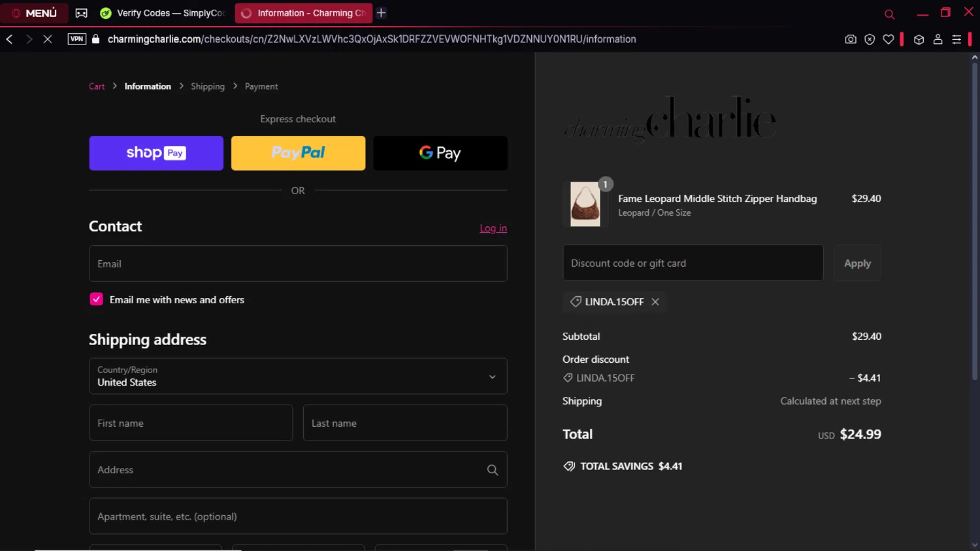The image size is (980, 551).
Task: Click the address search magnifier icon
Action: click(493, 470)
